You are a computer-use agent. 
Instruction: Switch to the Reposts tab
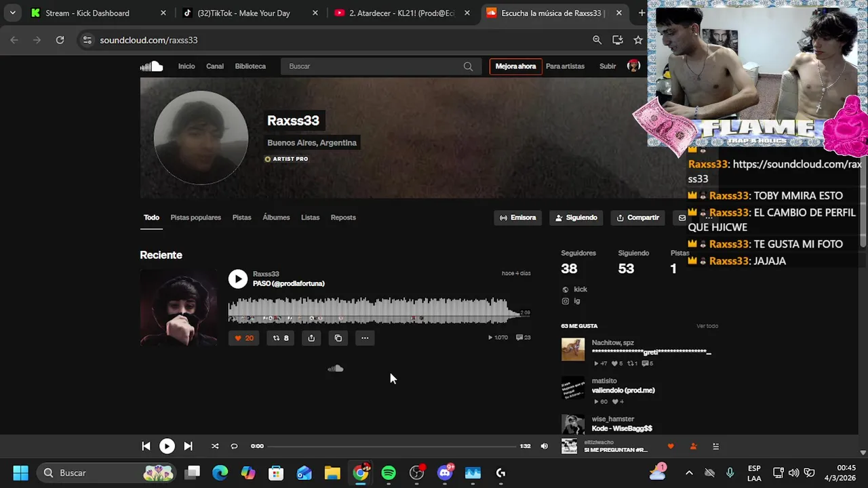click(343, 218)
